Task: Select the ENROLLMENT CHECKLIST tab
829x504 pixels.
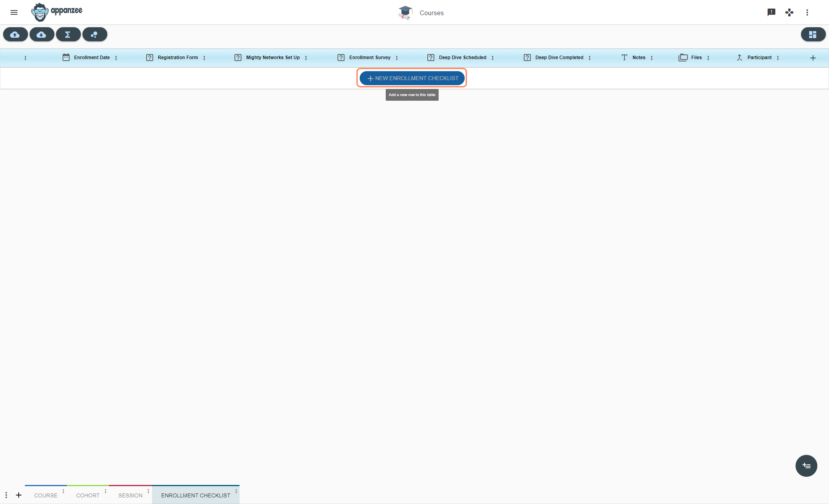Action: [196, 495]
